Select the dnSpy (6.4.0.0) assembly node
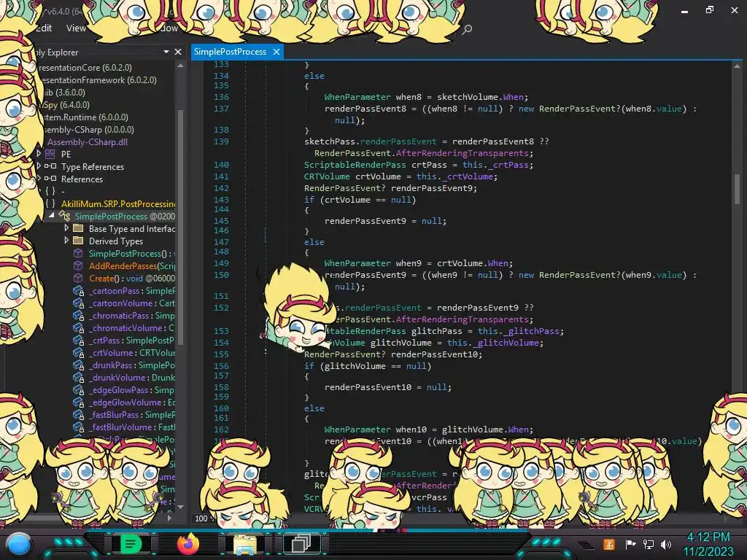Image resolution: width=747 pixels, height=560 pixels. pos(66,105)
